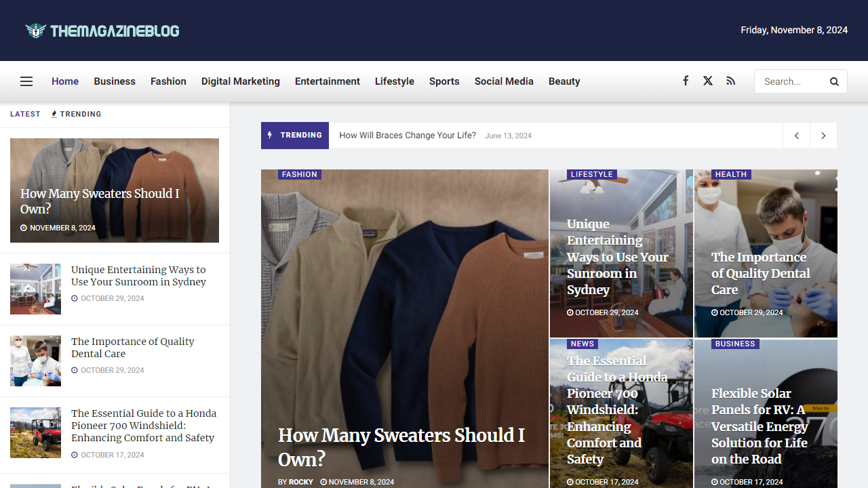Click the shield logo icon in the header
The width and height of the screenshot is (868, 488).
point(35,30)
